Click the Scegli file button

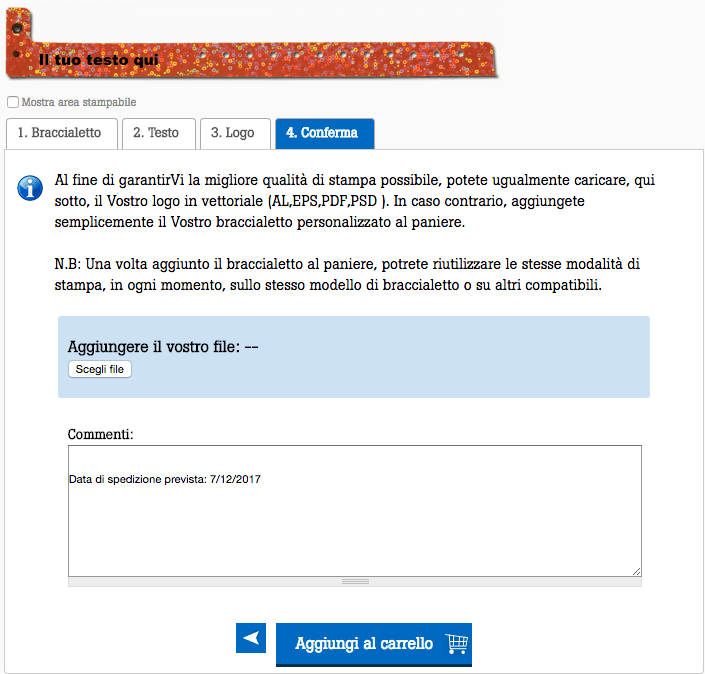coord(100,369)
